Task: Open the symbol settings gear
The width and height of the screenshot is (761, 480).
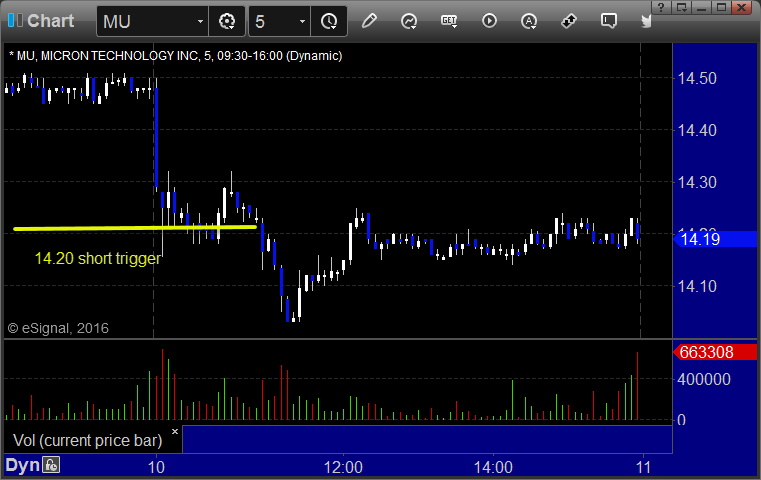Action: pyautogui.click(x=227, y=21)
